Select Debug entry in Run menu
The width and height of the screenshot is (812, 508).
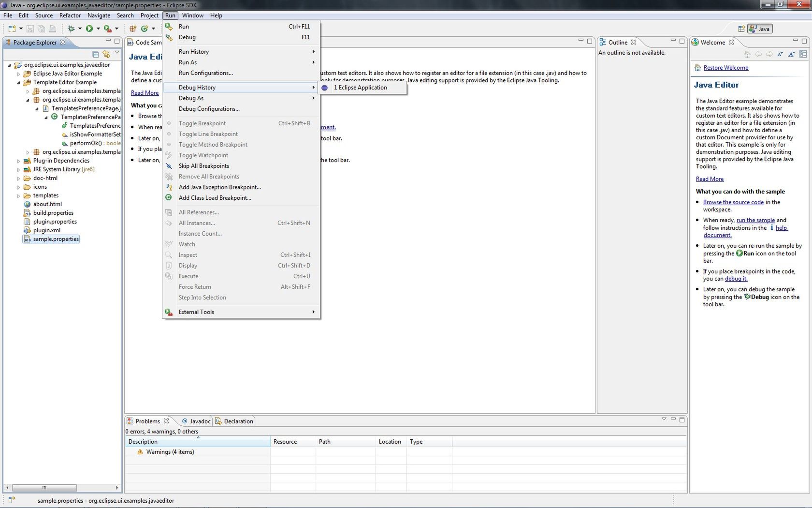[x=241, y=37]
